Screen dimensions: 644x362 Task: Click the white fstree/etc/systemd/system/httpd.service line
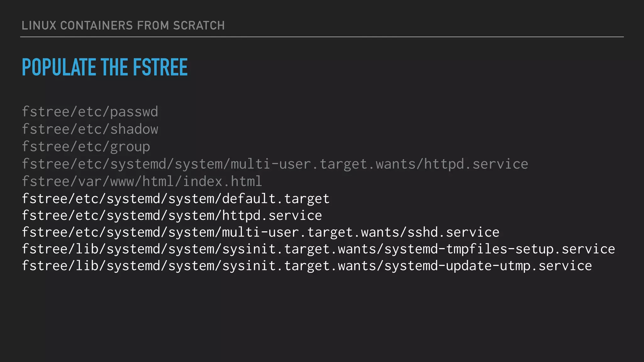point(172,216)
